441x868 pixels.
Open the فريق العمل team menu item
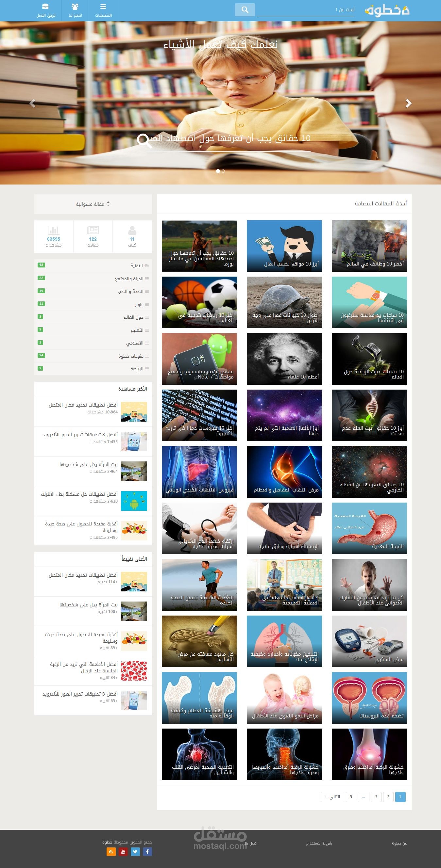tap(46, 11)
